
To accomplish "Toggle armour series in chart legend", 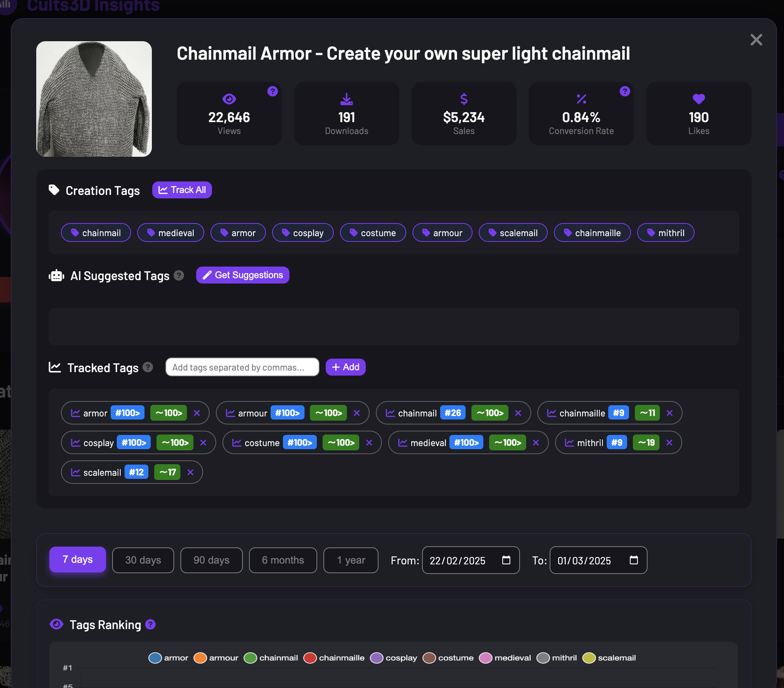I will (x=216, y=658).
